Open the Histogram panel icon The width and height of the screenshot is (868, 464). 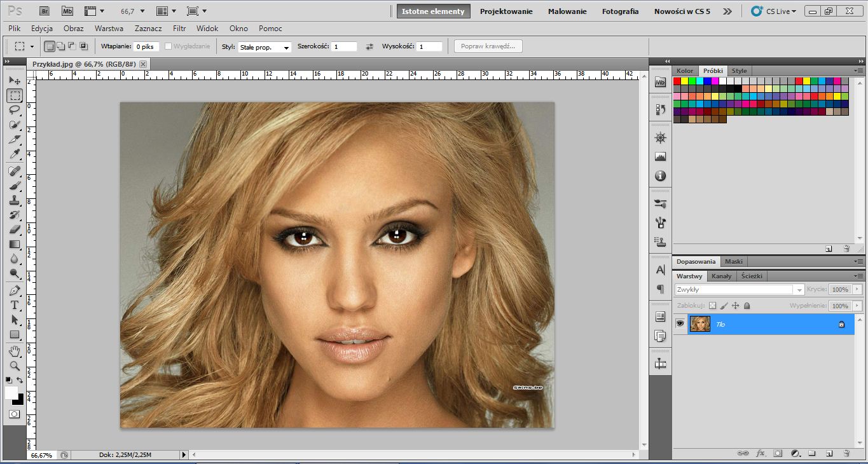(660, 156)
